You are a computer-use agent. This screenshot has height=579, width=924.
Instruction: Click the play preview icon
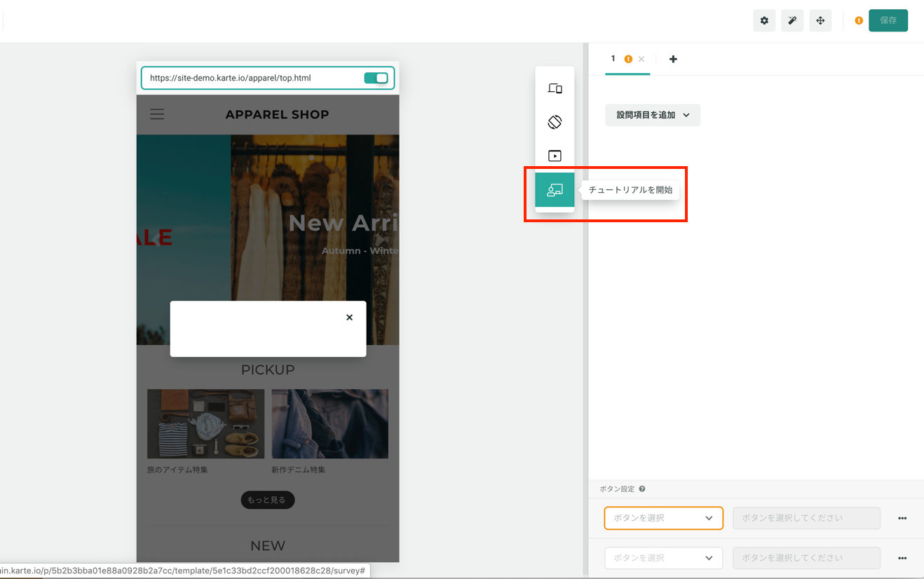555,156
